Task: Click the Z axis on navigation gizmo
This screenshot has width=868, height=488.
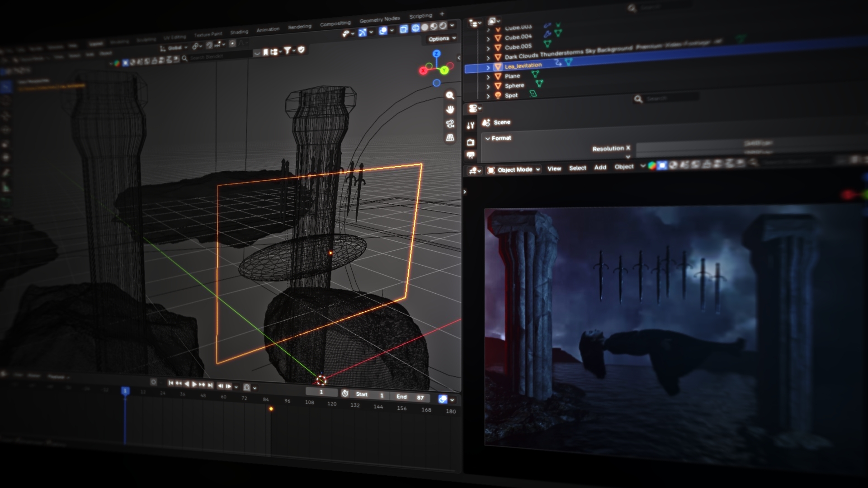Action: 436,54
